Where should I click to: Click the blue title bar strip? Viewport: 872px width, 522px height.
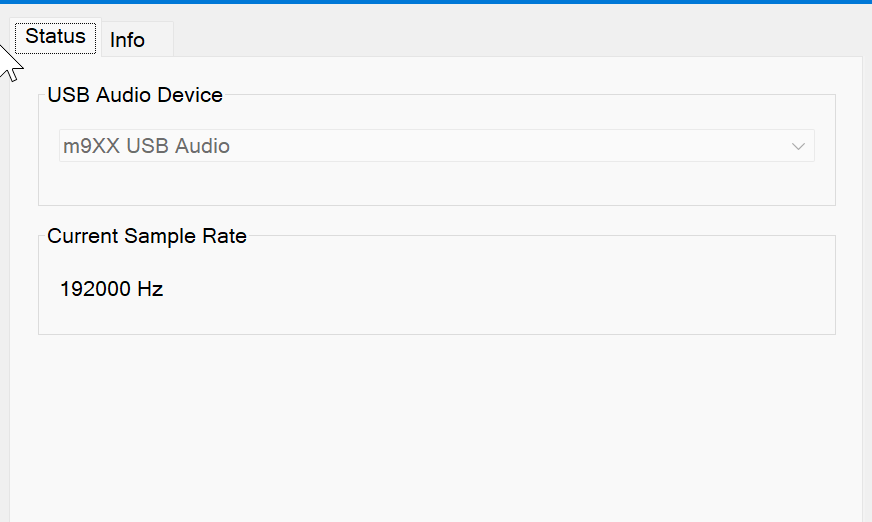coord(436,2)
